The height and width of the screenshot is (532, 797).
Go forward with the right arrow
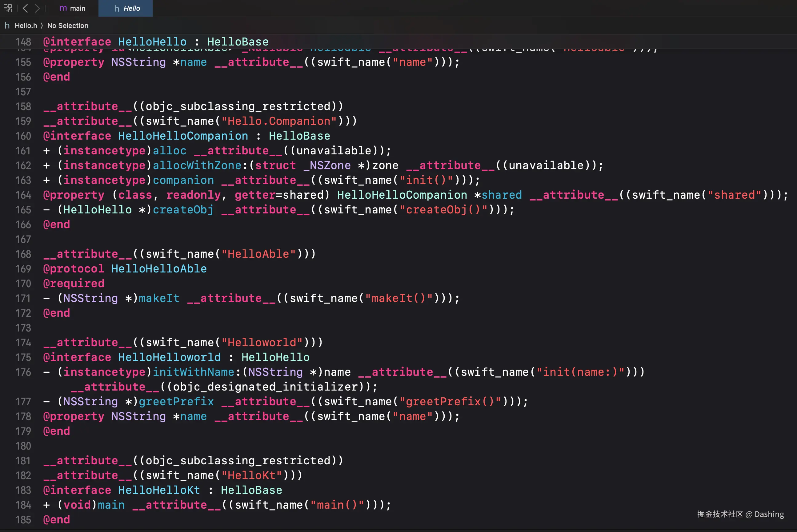37,8
